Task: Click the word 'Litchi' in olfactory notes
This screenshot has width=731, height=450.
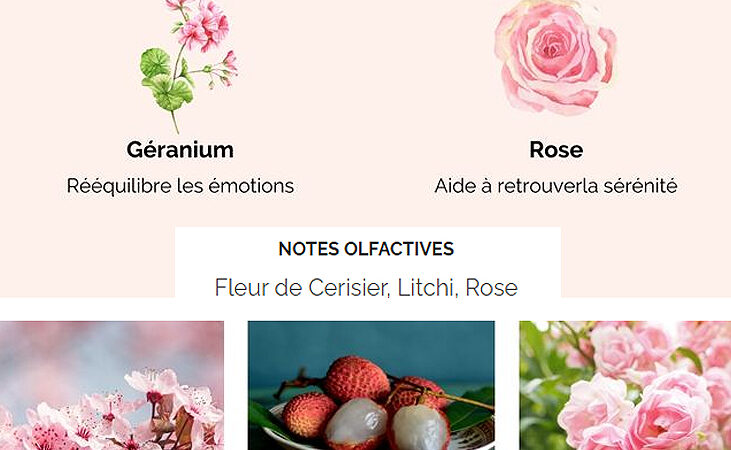Action: [x=425, y=287]
